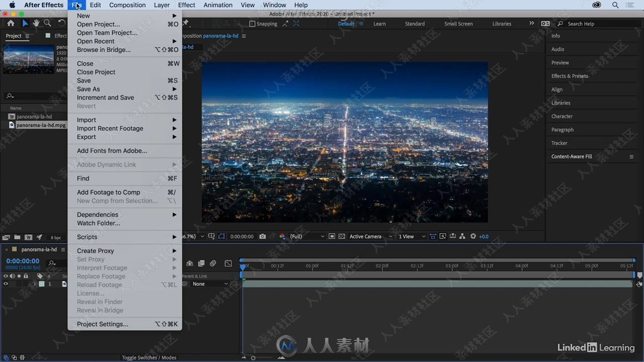Screen dimensions: 644x362
Task: Click Show Channel color management icon
Action: point(282,236)
